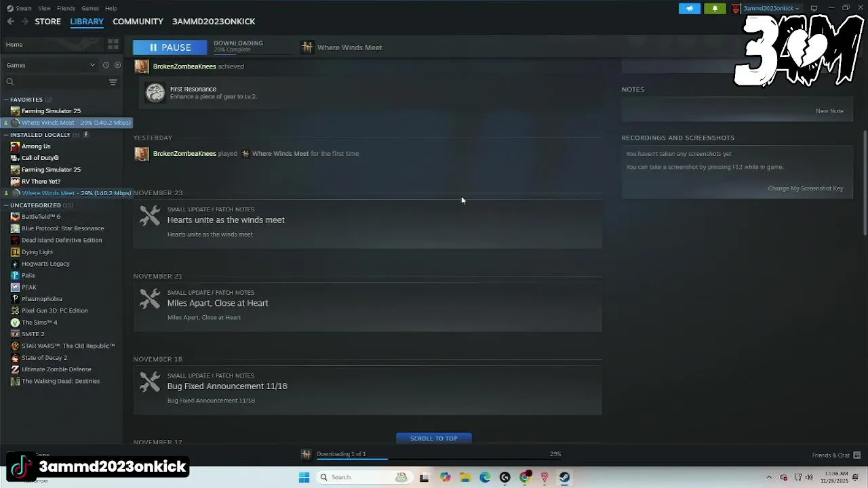Open the library grid view icon

pyautogui.click(x=113, y=45)
